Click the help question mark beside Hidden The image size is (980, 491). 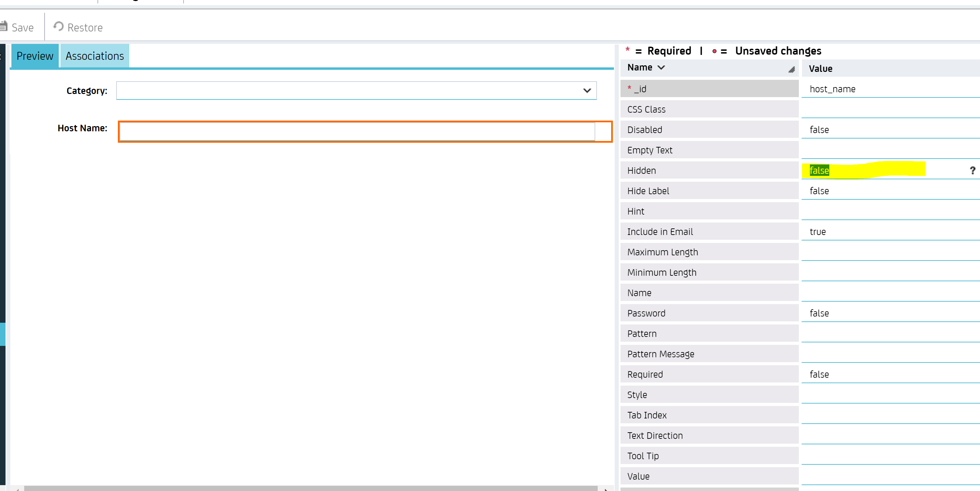972,170
